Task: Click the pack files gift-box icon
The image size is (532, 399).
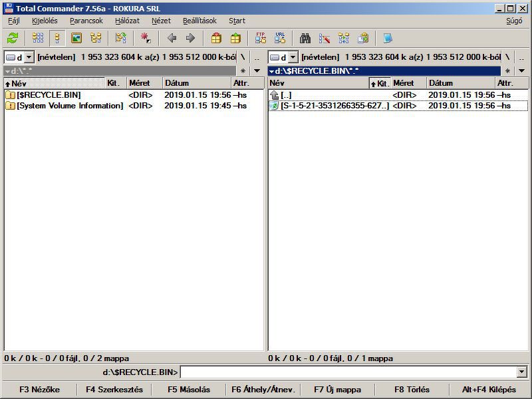Action: pyautogui.click(x=216, y=38)
